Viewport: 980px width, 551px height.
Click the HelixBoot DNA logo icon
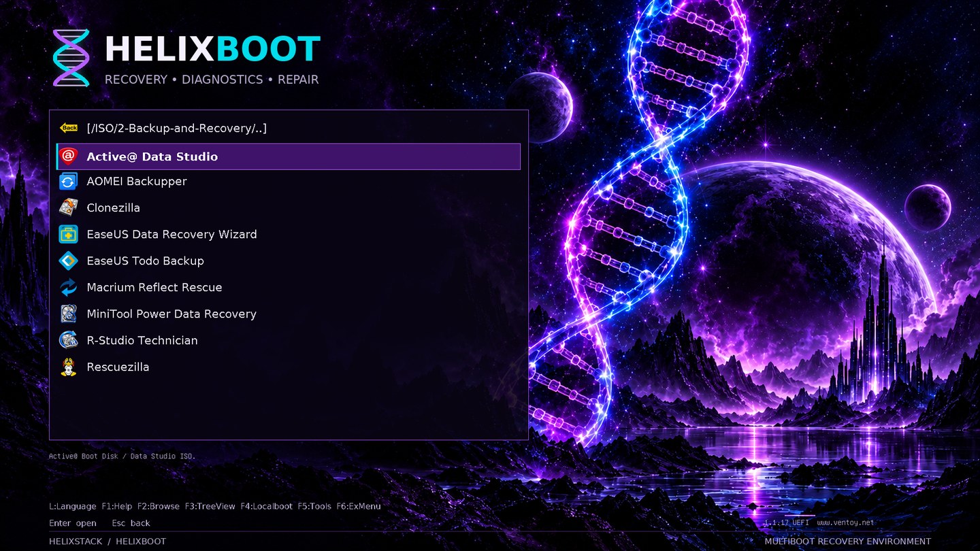click(71, 58)
